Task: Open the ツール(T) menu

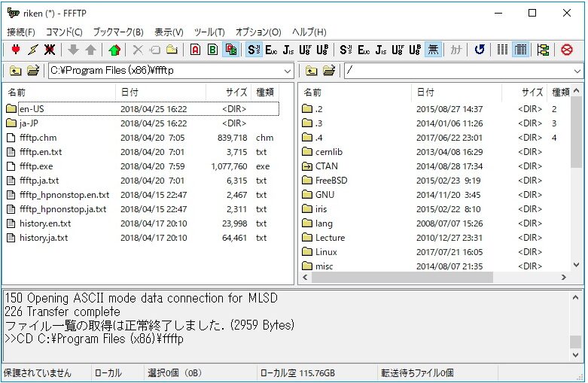Action: (209, 32)
